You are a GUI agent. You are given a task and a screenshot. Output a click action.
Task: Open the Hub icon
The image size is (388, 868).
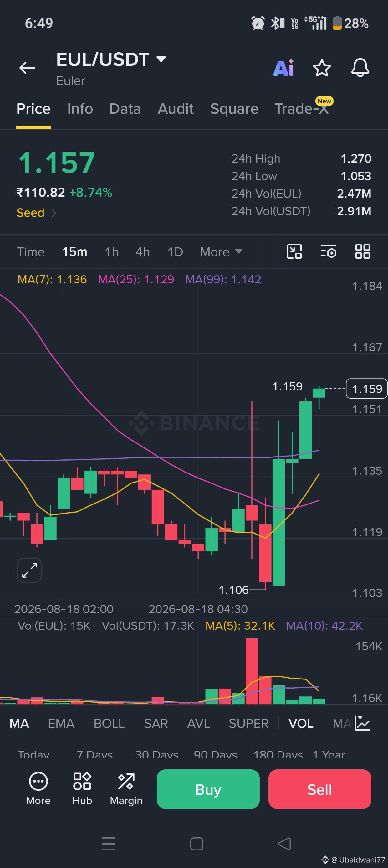pos(82,788)
